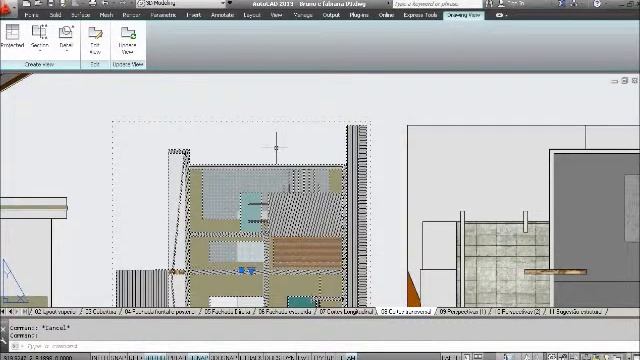Switch to the Surface ribbon tab

coord(80,15)
